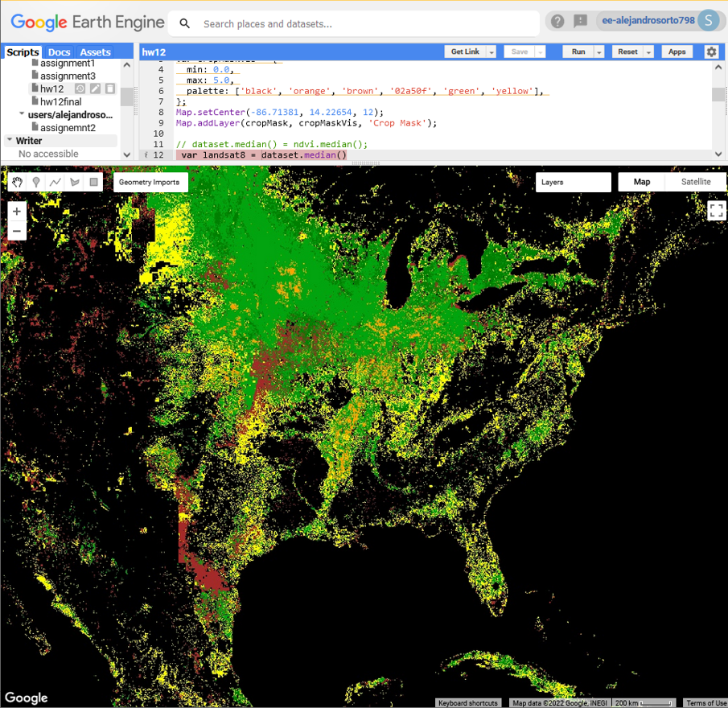Open the help question mark menu

coord(557,21)
